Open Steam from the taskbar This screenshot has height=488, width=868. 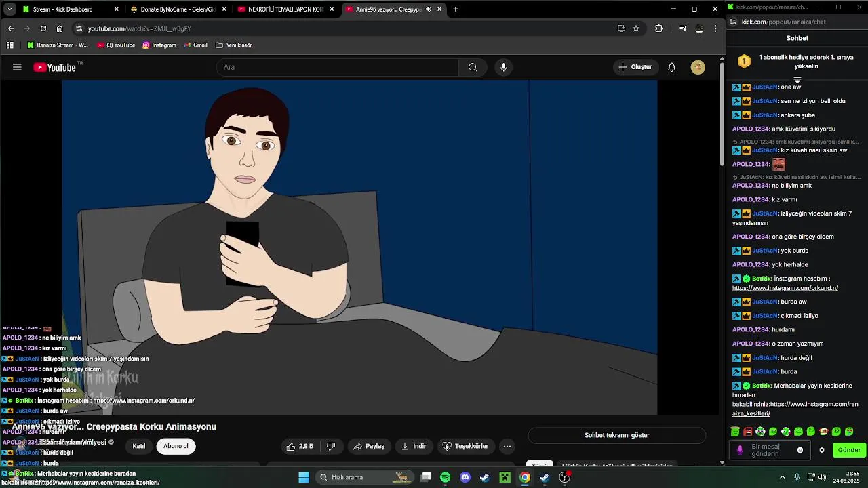485,477
